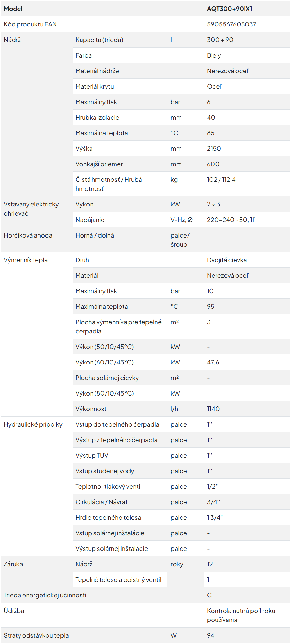Click the Straty odstávkou tepla value 94
The image size is (290, 644).
pyautogui.click(x=210, y=635)
